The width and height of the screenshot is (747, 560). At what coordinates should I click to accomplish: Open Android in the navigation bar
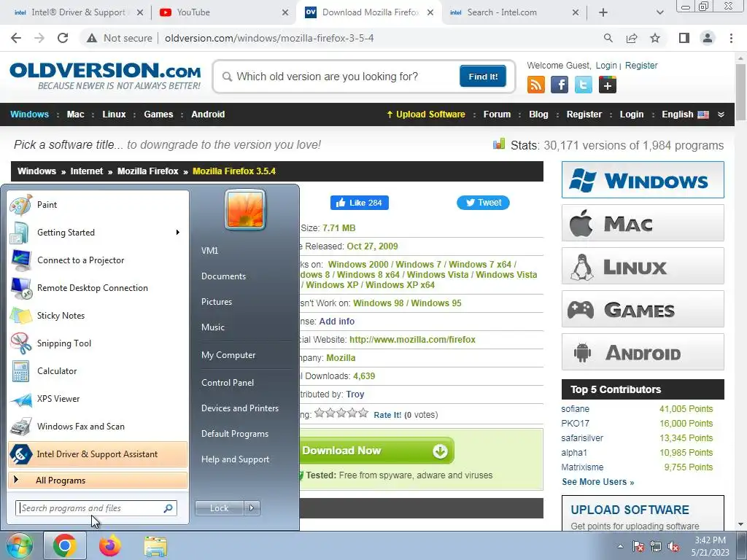(208, 114)
